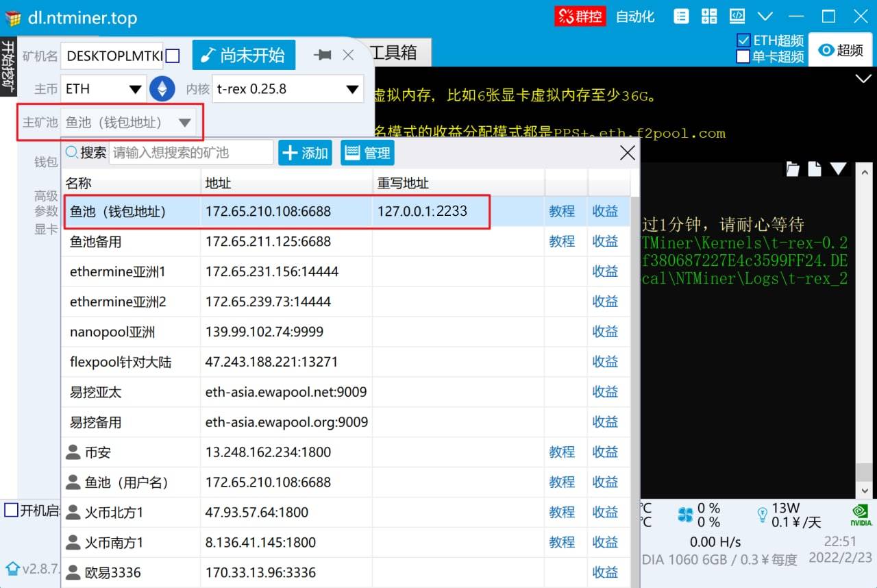This screenshot has width=877, height=588.
Task: Click the Ethereum coin logo icon
Action: coord(162,89)
